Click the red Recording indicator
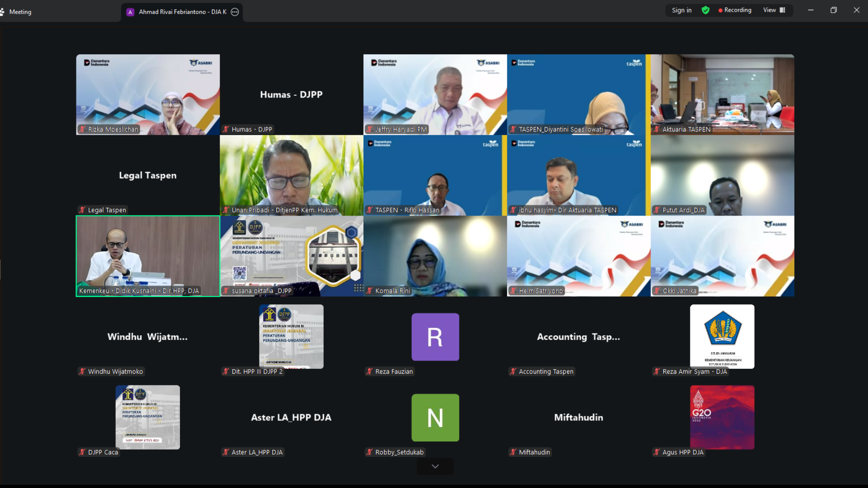The height and width of the screenshot is (488, 868). tap(735, 10)
